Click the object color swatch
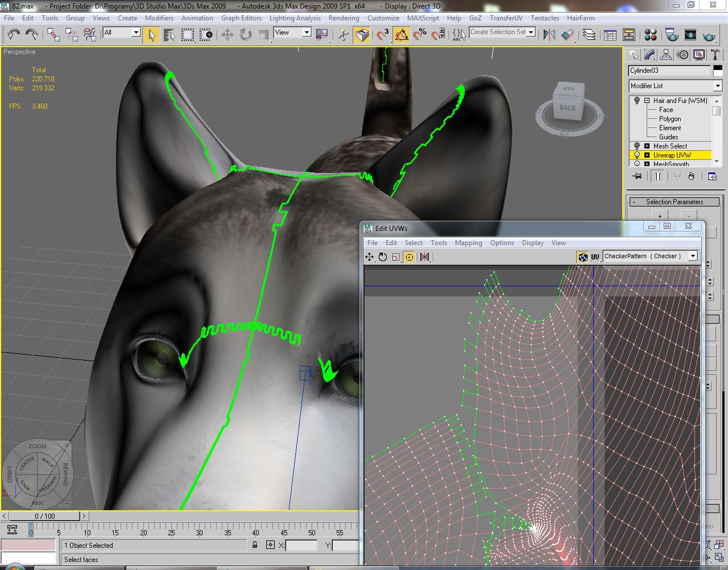This screenshot has width=728, height=570. tap(718, 71)
